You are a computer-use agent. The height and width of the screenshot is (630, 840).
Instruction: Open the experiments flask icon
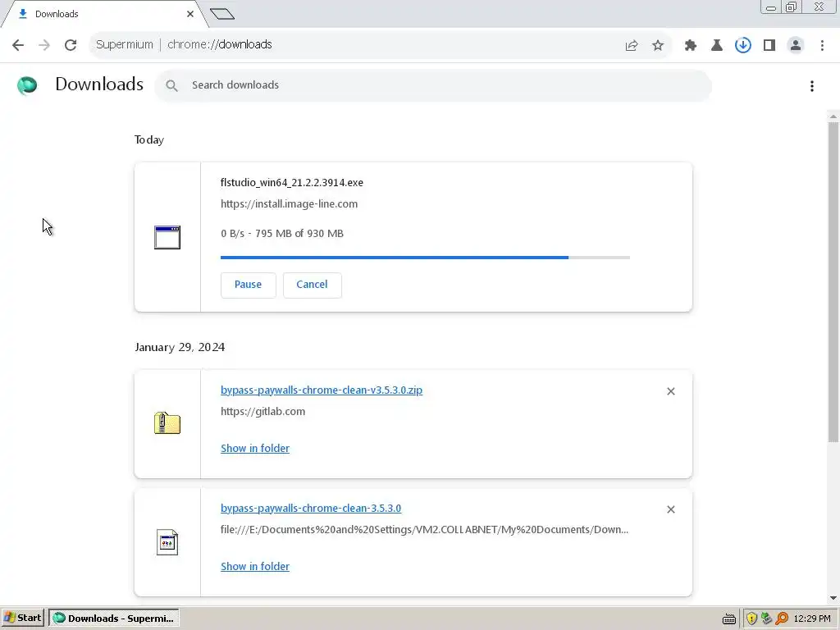[717, 46]
